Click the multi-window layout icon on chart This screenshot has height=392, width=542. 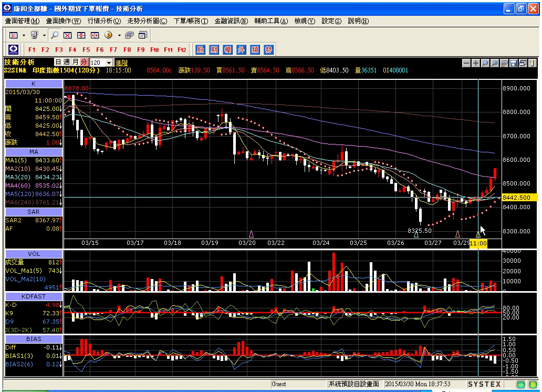523,63
